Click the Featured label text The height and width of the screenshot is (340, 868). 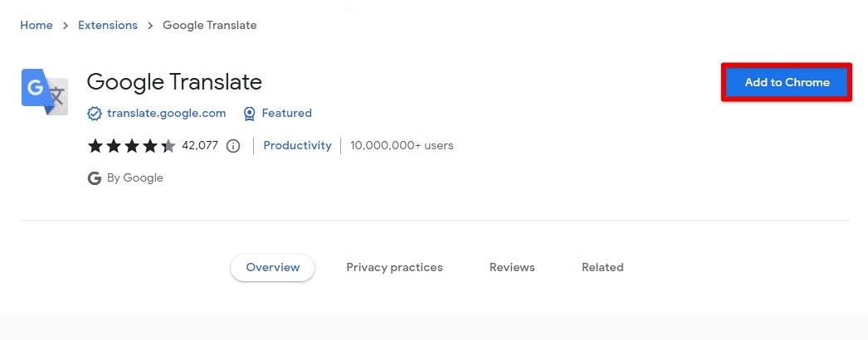pos(287,114)
